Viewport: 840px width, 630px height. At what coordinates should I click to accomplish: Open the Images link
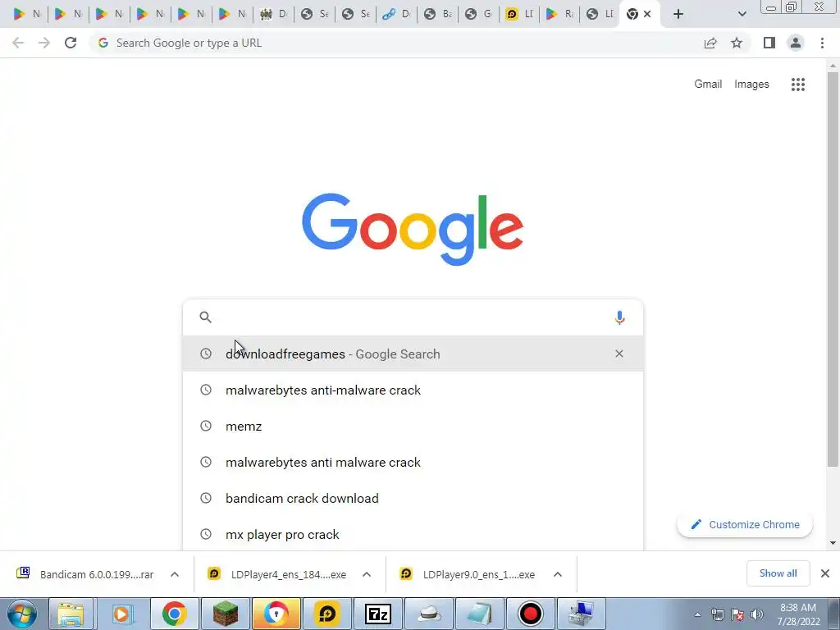[x=751, y=84]
